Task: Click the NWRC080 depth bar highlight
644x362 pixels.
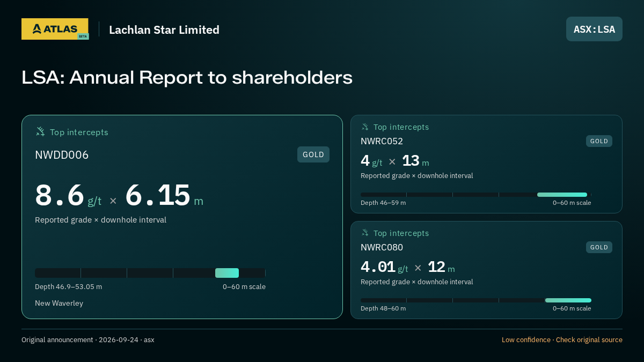Action: pyautogui.click(x=568, y=300)
